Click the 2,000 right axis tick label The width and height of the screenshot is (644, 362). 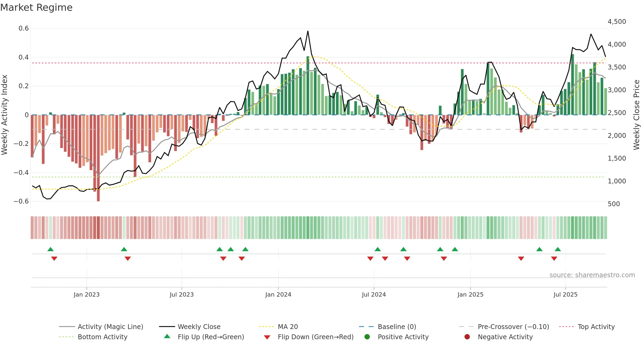tap(617, 135)
